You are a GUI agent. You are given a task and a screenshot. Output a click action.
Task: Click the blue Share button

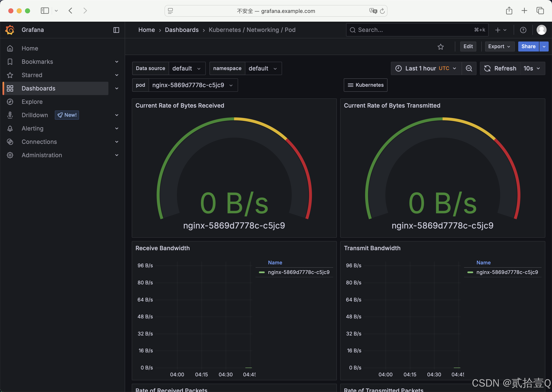point(528,46)
